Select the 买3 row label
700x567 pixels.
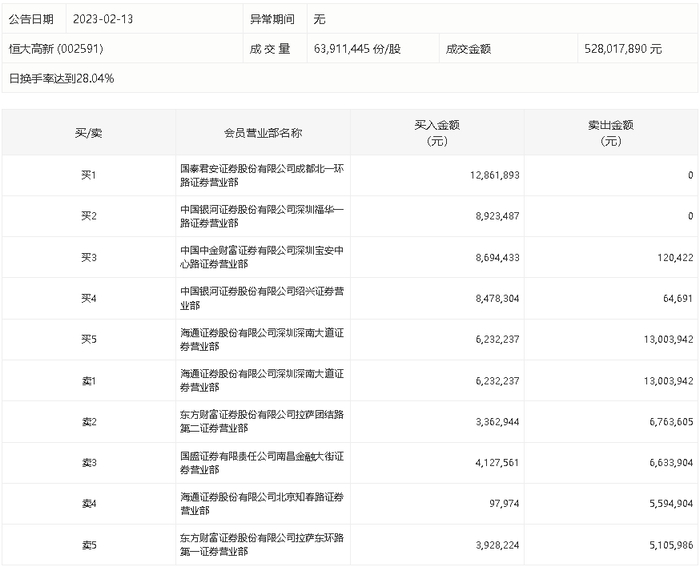(88, 258)
